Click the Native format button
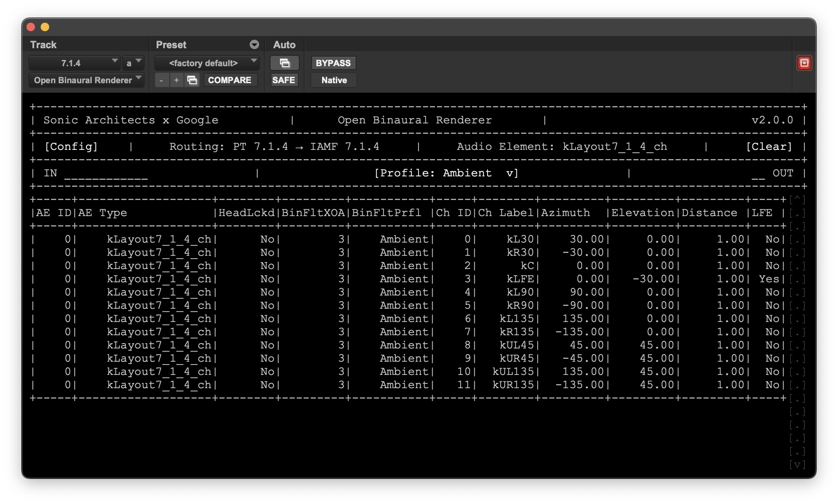 pyautogui.click(x=334, y=80)
